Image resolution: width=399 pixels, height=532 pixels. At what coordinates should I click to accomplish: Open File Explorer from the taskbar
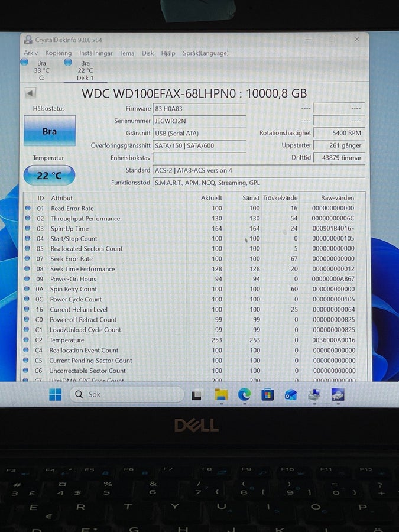coord(221,395)
